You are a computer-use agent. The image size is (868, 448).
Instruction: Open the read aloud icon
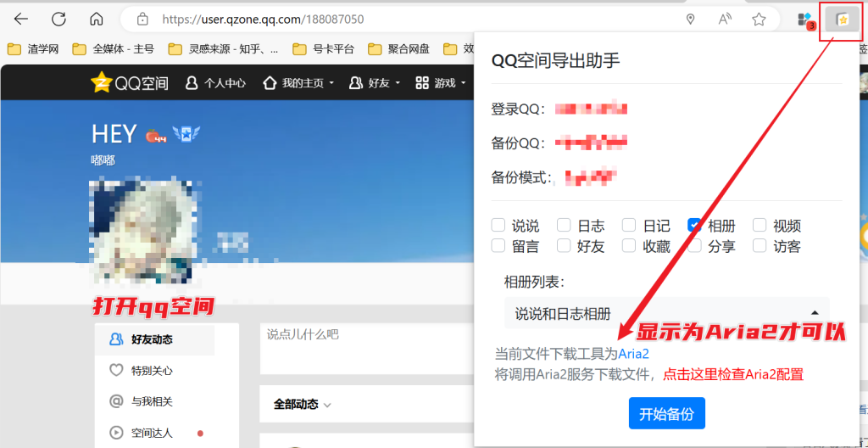pos(725,20)
